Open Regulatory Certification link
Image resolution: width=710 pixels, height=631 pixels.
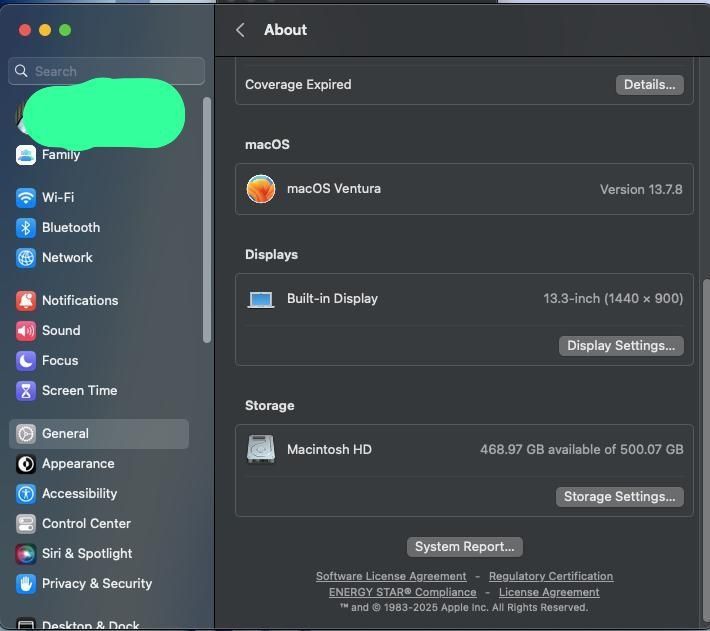point(551,576)
